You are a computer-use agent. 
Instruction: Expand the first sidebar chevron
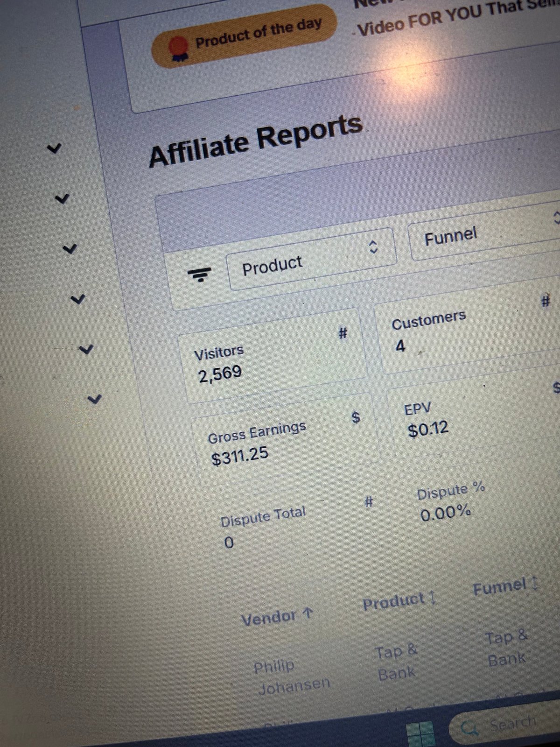[x=55, y=149]
